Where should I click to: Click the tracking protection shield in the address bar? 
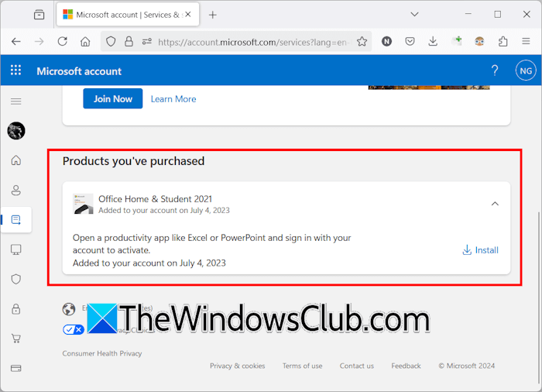pyautogui.click(x=111, y=42)
